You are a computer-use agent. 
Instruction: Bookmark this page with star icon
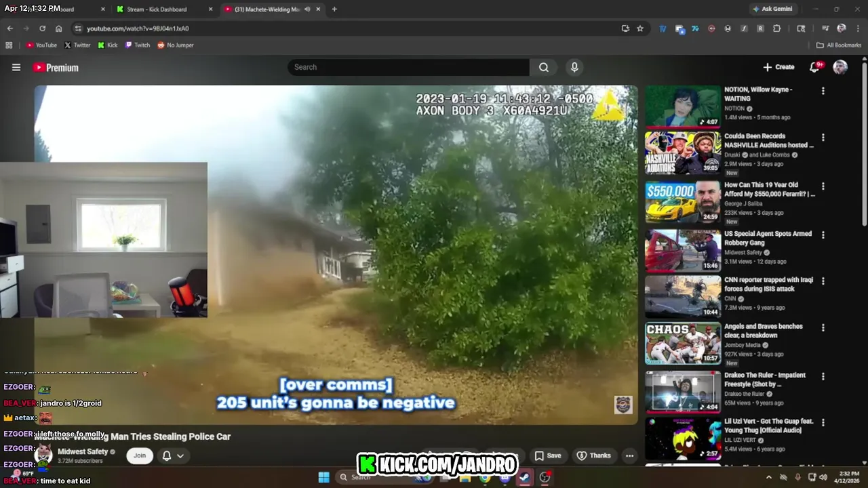pos(640,28)
